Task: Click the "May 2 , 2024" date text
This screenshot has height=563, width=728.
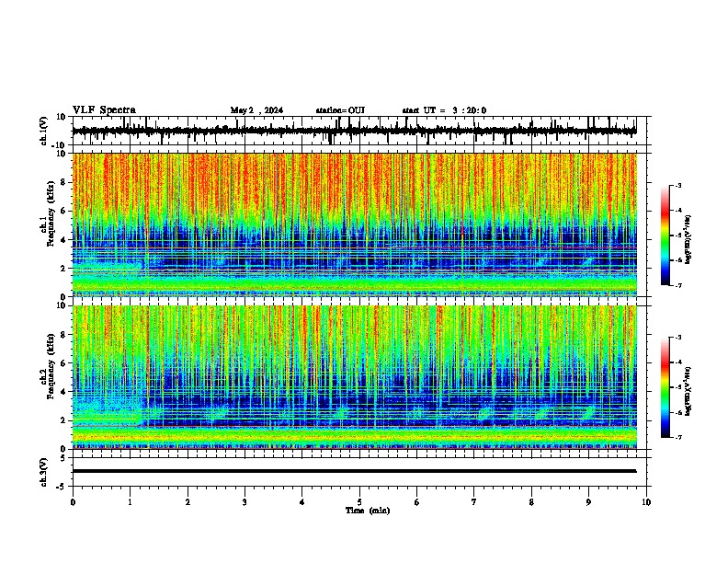Action: [x=256, y=110]
